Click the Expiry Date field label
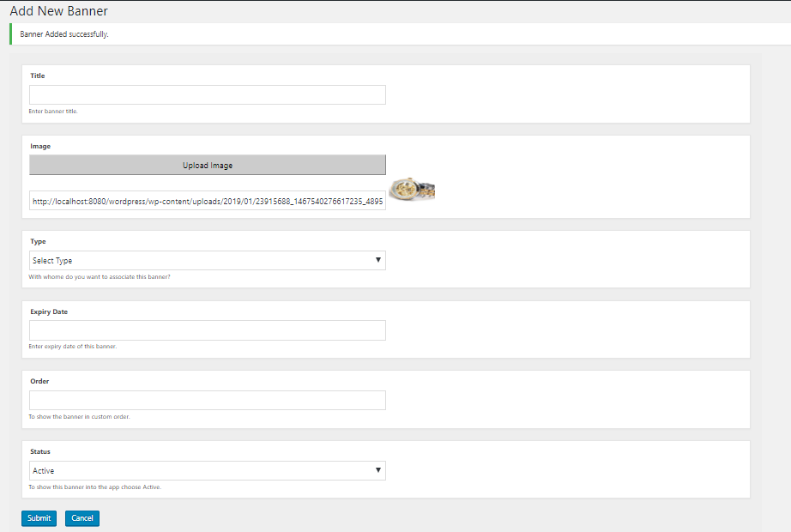The width and height of the screenshot is (791, 532). (x=49, y=311)
